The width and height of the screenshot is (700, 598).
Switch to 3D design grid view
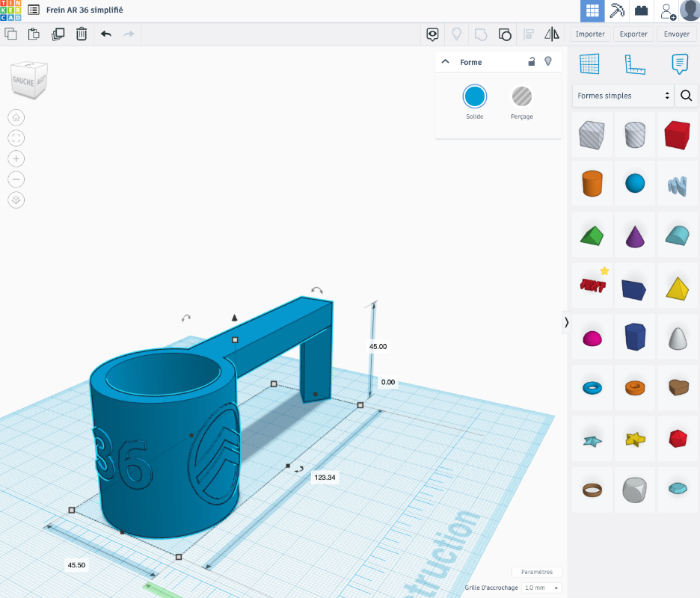click(592, 10)
